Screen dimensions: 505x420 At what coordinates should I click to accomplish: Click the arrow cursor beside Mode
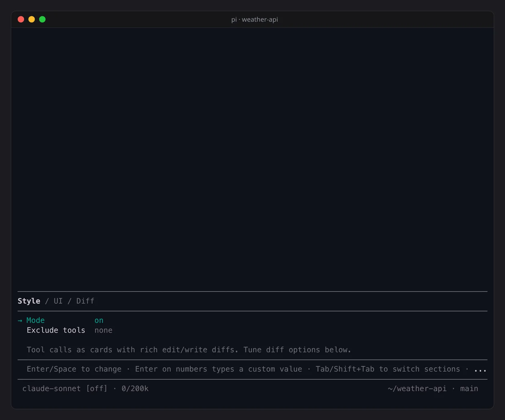[20, 320]
